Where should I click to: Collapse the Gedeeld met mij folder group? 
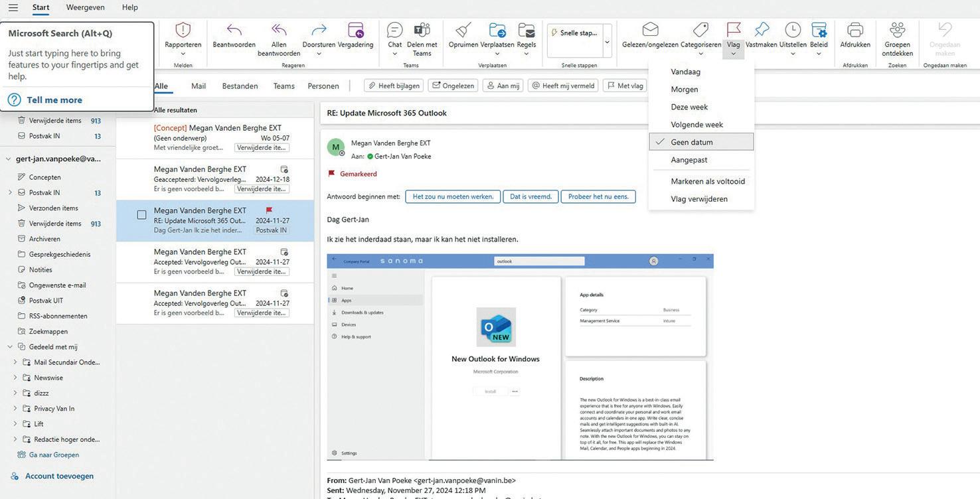coord(10,347)
